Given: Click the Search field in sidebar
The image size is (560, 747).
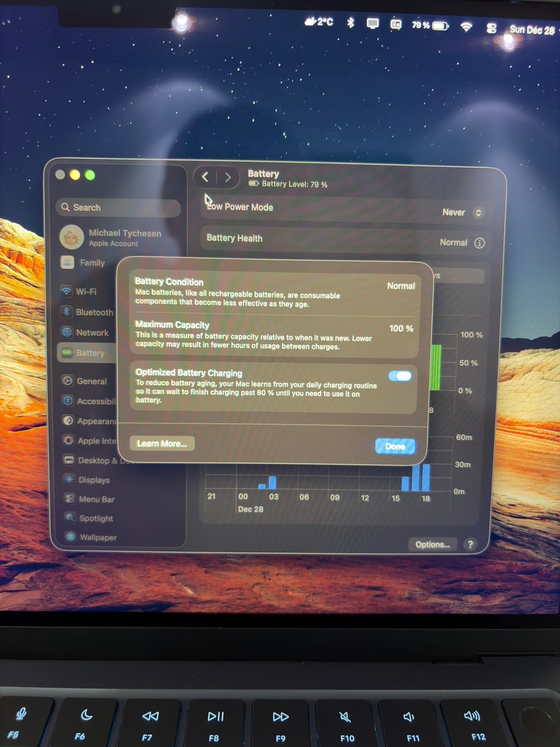Looking at the screenshot, I should [x=118, y=208].
